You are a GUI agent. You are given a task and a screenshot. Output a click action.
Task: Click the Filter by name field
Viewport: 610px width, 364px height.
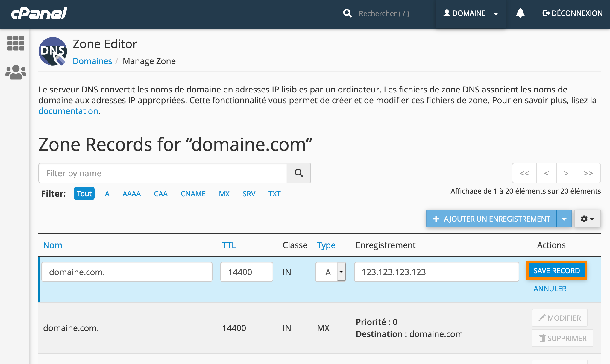click(x=163, y=173)
